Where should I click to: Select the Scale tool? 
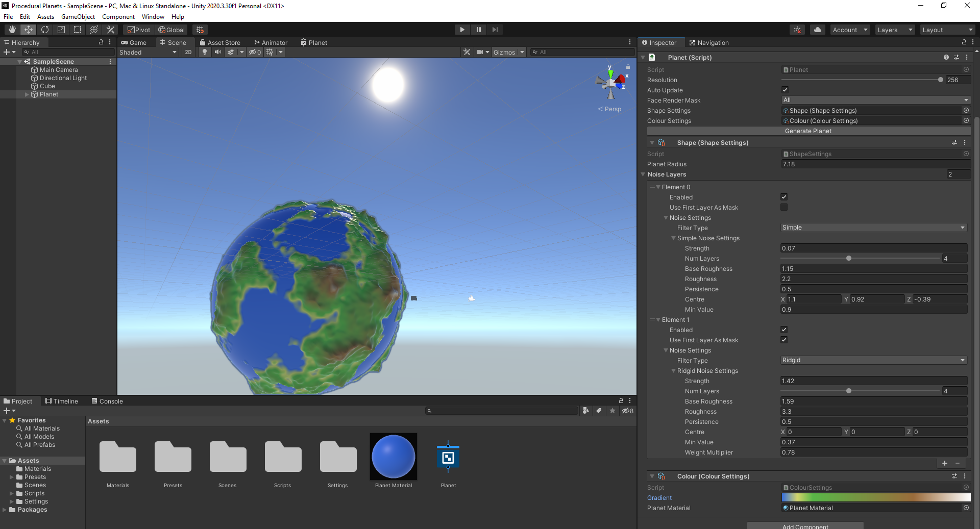point(61,29)
